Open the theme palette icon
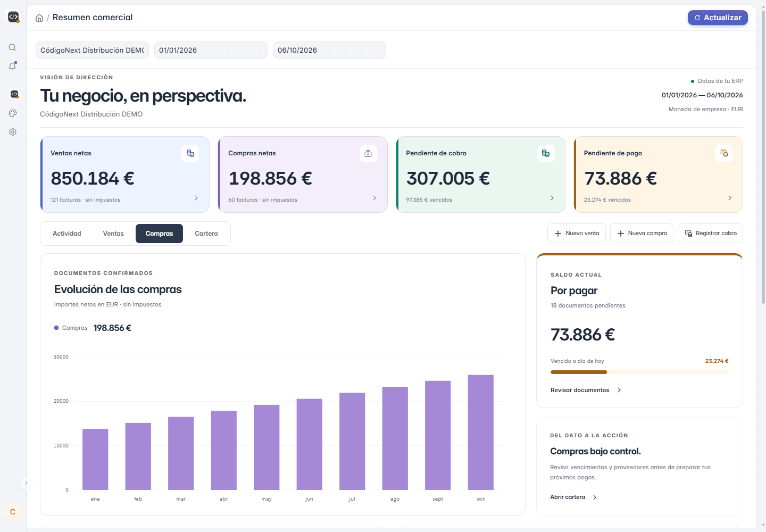Screen dimensions: 766x532 pyautogui.click(x=13, y=113)
